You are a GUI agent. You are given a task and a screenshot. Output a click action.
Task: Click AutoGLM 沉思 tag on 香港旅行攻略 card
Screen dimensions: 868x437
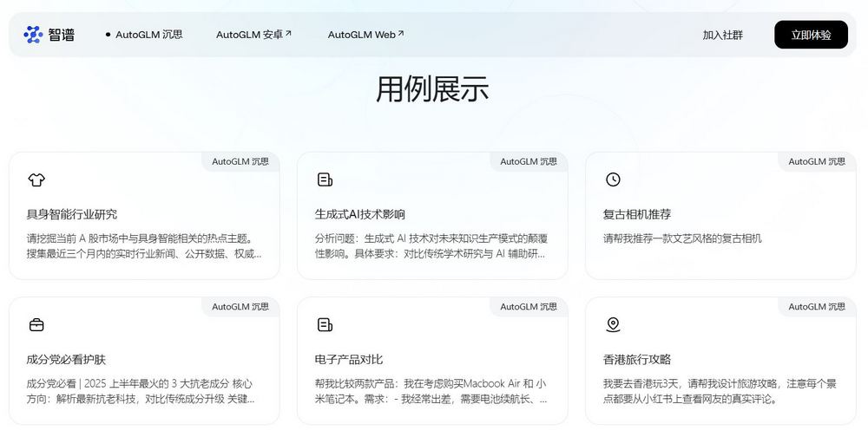click(x=817, y=306)
